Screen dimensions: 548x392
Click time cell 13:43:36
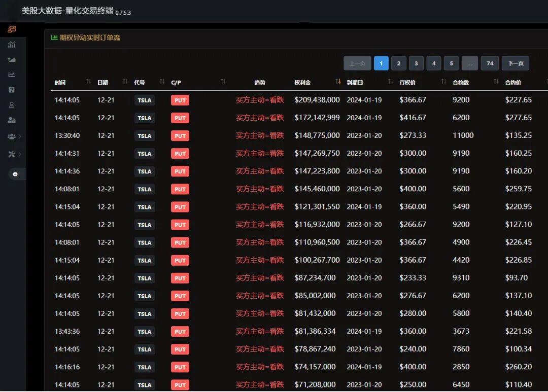coord(67,332)
